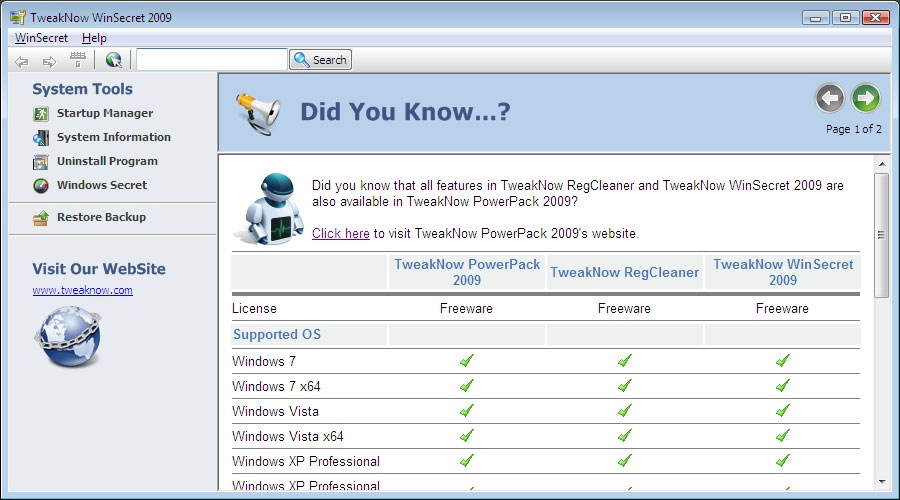Screen dimensions: 900x500
Task: Click the 'Click here' PowerPack link
Action: pos(341,234)
